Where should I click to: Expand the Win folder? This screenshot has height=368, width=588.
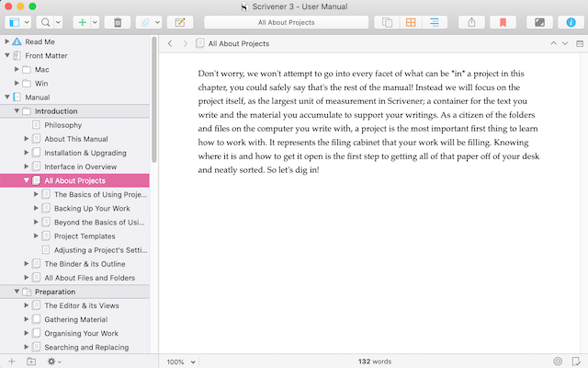17,84
